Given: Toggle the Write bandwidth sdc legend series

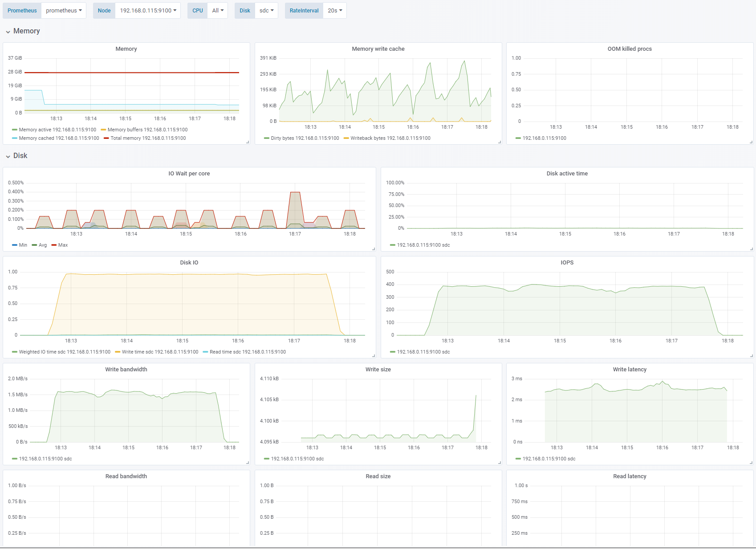Looking at the screenshot, I should click(42, 459).
